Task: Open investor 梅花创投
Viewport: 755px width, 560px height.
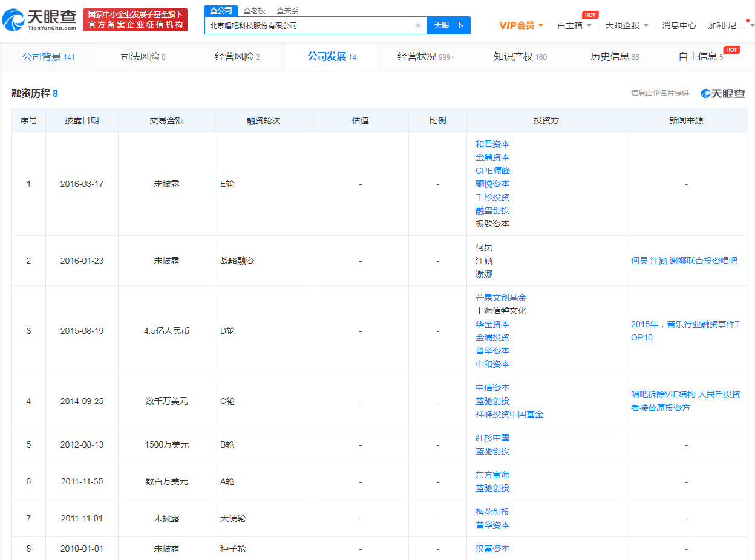Action: [x=492, y=512]
